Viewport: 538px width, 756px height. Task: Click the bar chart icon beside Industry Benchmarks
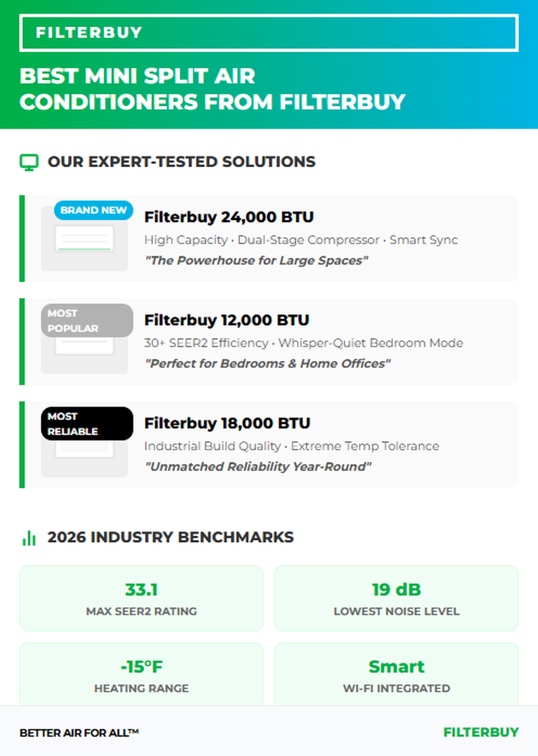tap(29, 538)
